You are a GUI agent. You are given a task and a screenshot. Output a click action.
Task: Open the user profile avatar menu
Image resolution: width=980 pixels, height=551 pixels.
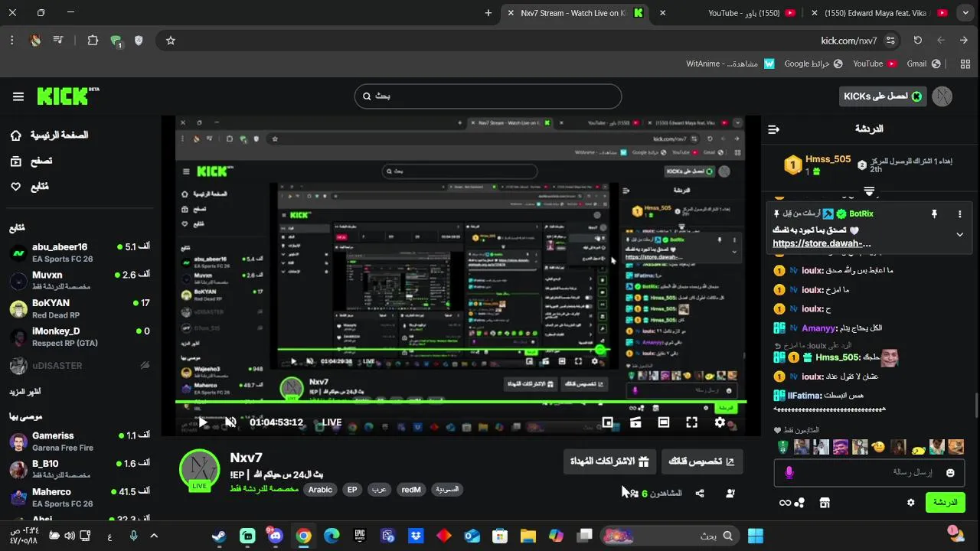tap(942, 96)
